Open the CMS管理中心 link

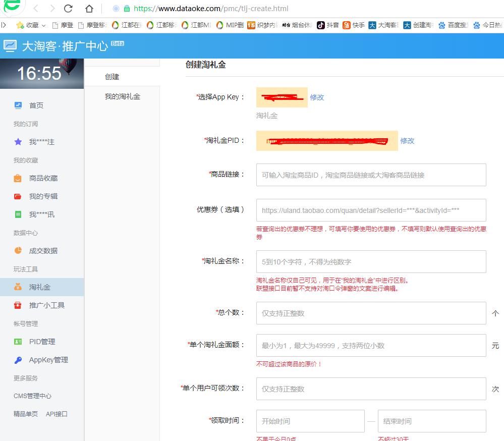point(32,396)
